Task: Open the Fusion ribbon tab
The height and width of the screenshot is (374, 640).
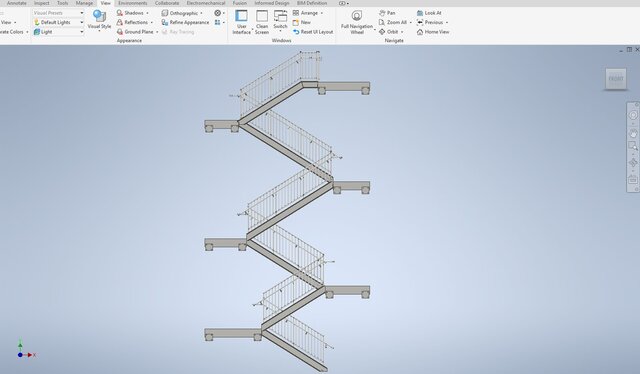Action: point(240,3)
